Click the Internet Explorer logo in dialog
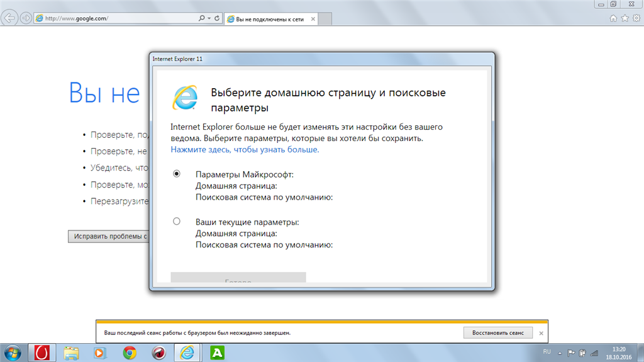The width and height of the screenshot is (644, 362). [x=186, y=98]
